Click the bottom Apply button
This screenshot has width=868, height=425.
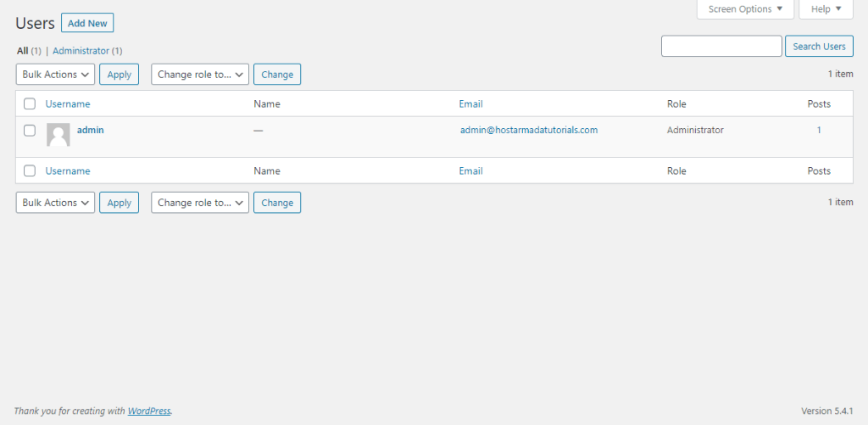pyautogui.click(x=119, y=203)
